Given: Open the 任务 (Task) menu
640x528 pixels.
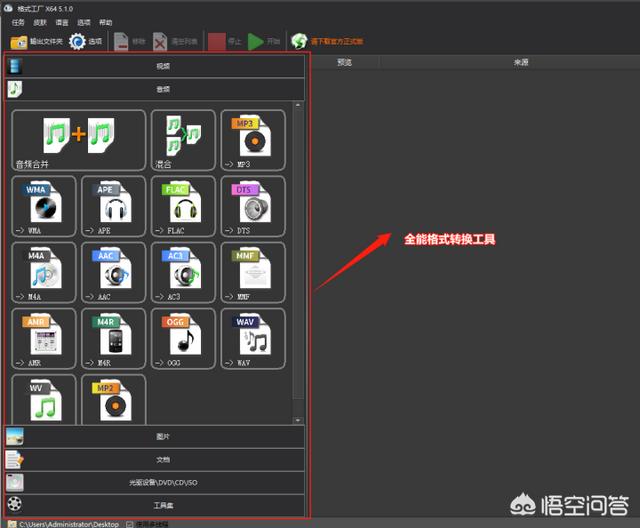Looking at the screenshot, I should point(18,22).
